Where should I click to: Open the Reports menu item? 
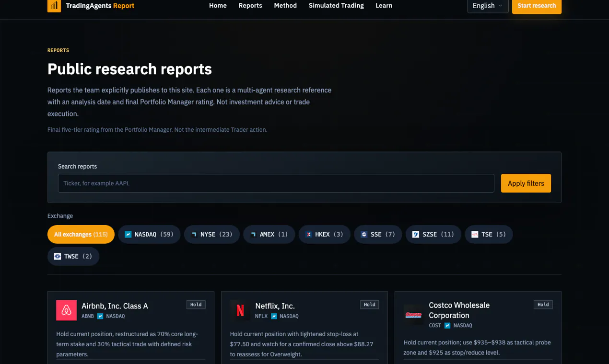(x=250, y=6)
